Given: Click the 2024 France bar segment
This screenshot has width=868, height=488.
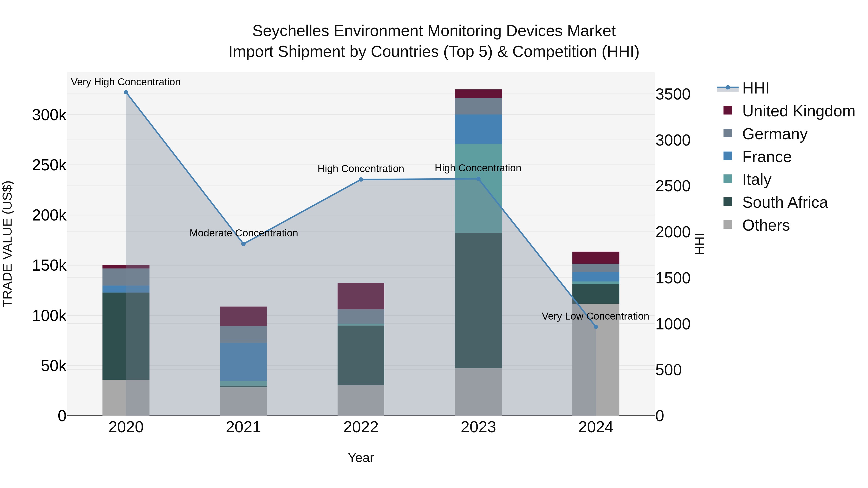Looking at the screenshot, I should 596,276.
